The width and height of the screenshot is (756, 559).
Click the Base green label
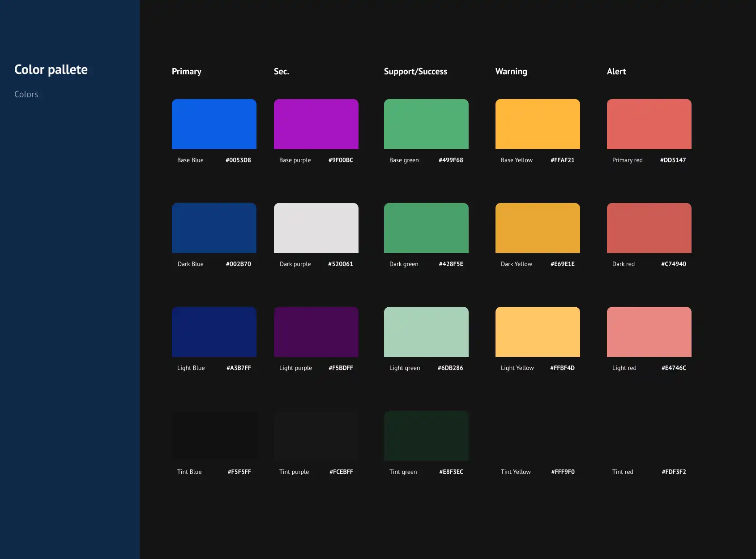pos(404,160)
